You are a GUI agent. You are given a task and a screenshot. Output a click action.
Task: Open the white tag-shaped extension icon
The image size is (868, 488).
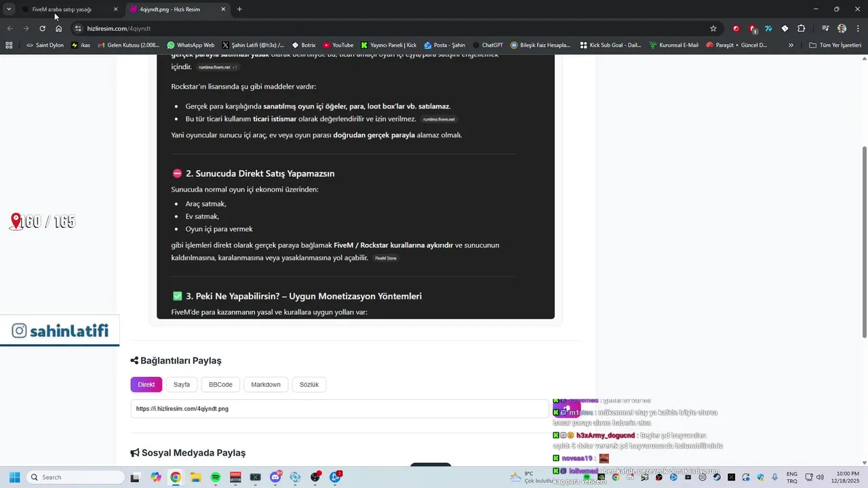pyautogui.click(x=785, y=28)
